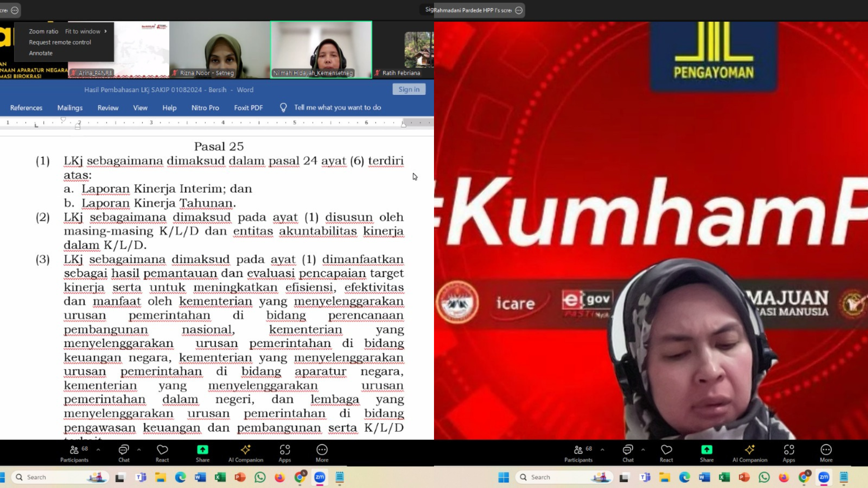This screenshot has width=868, height=488.
Task: Open the View tab in Word
Action: [x=140, y=108]
